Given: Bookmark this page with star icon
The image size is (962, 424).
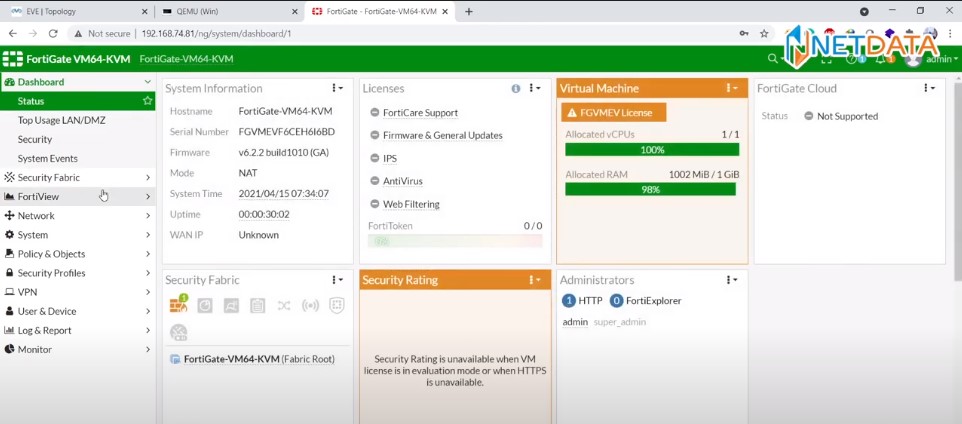Looking at the screenshot, I should pyautogui.click(x=764, y=34).
